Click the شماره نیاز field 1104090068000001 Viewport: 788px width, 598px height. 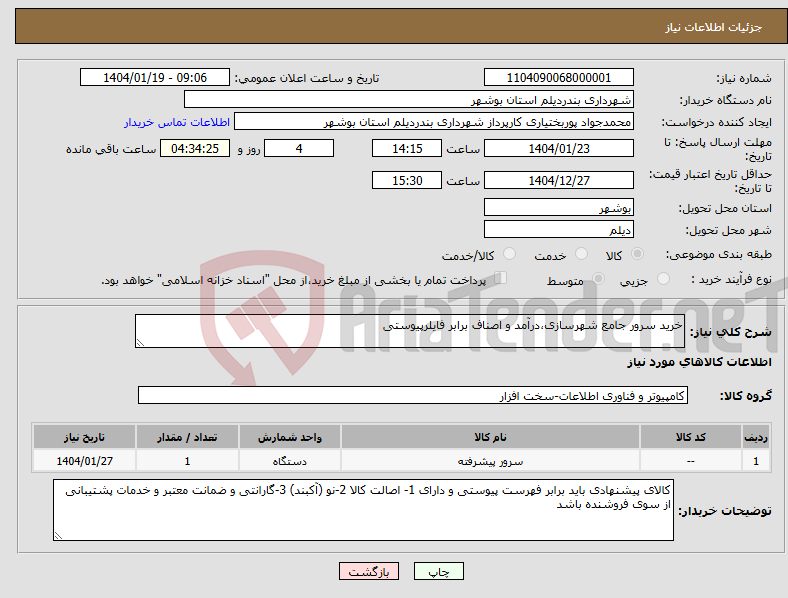pyautogui.click(x=558, y=78)
